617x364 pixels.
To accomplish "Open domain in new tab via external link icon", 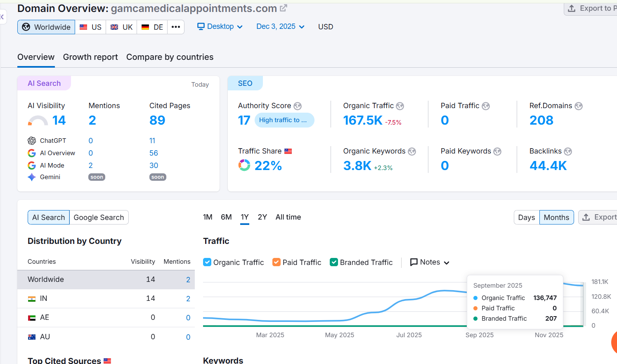I will point(284,8).
